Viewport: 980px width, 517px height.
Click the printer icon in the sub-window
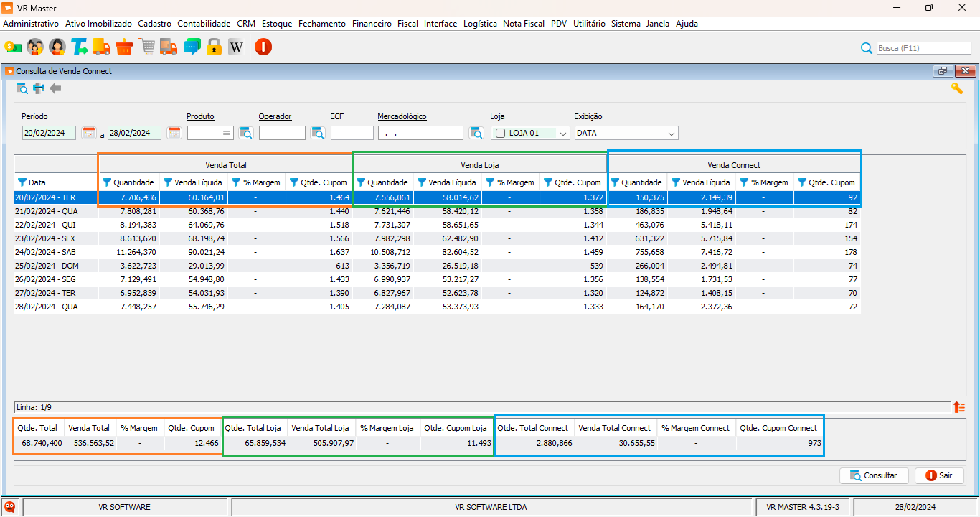point(39,88)
